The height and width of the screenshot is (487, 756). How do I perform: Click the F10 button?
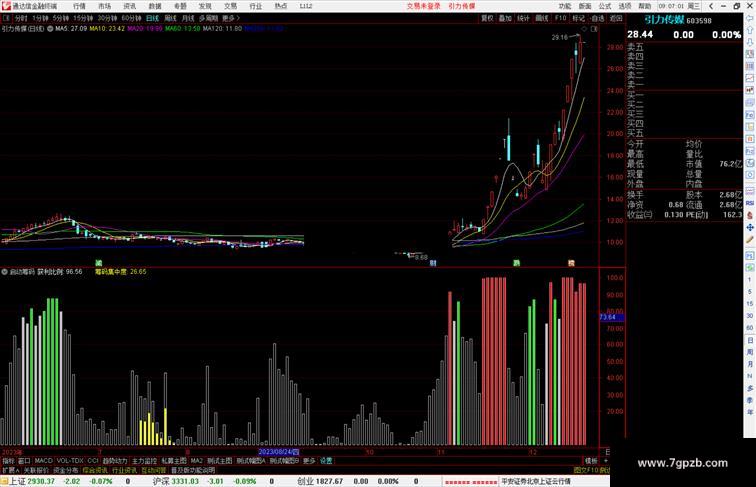pos(560,18)
